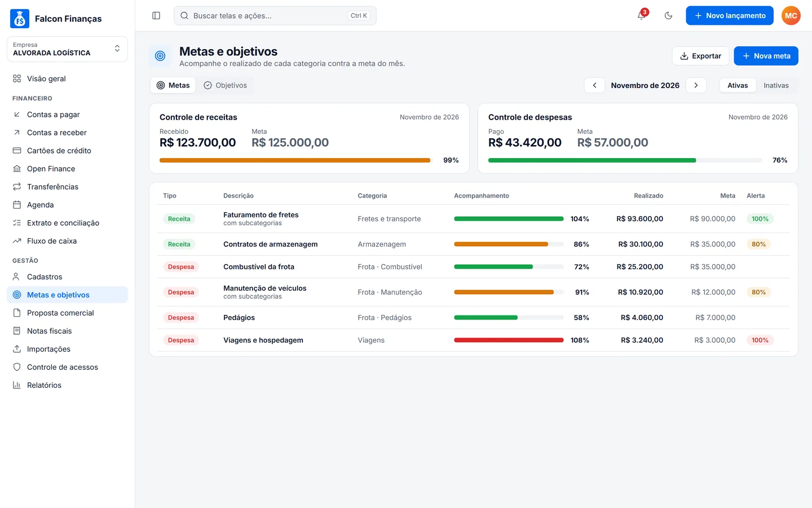Image resolution: width=812 pixels, height=508 pixels.
Task: Open the Combustível da frota row
Action: tap(474, 267)
